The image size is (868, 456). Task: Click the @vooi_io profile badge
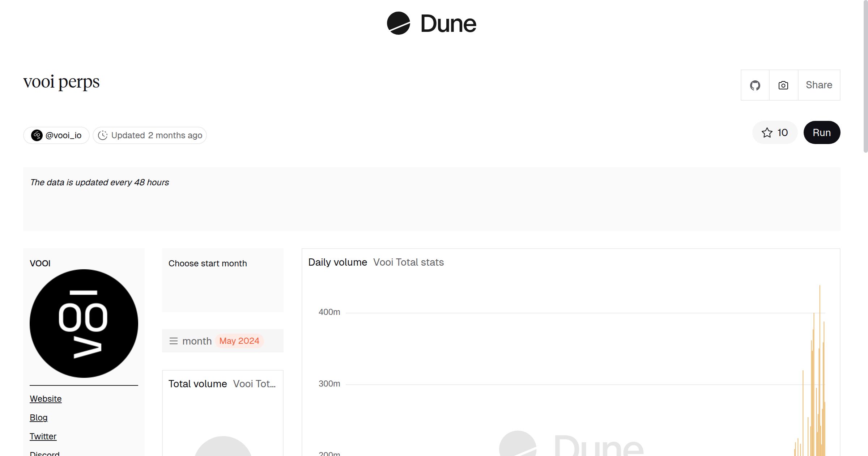(x=56, y=135)
